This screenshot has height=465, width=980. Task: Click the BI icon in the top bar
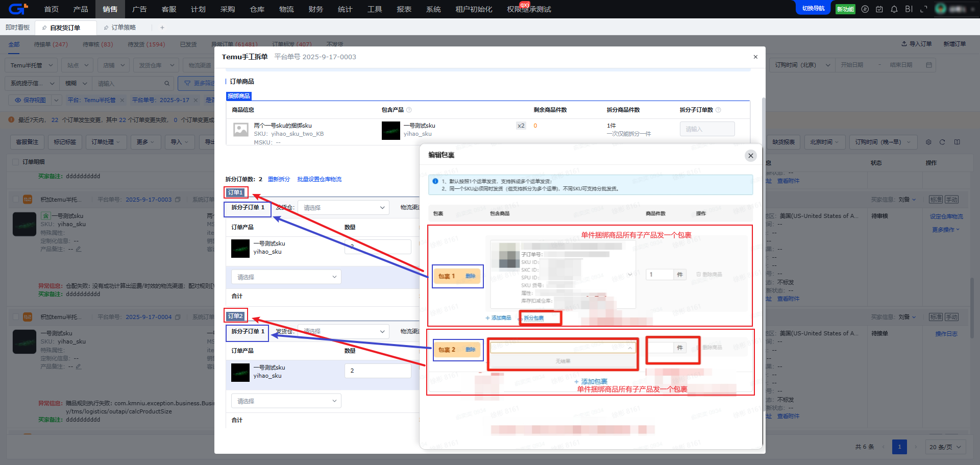click(x=909, y=9)
